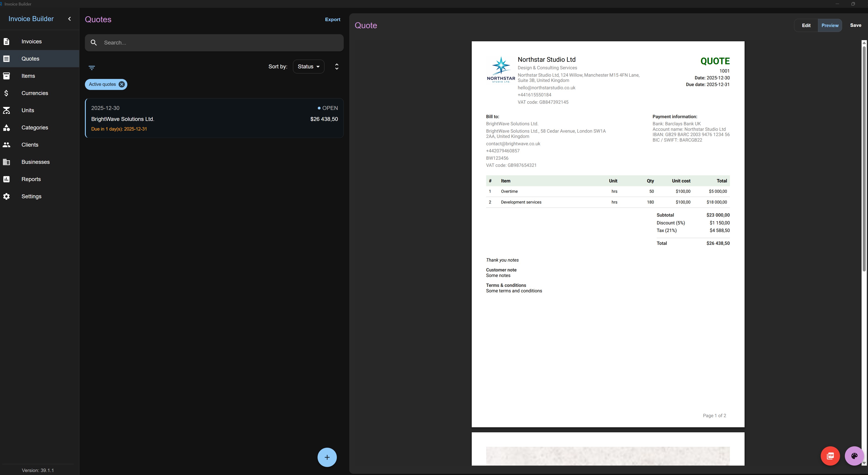Switch to Edit mode
Viewport: 868px width, 475px height.
coord(806,25)
